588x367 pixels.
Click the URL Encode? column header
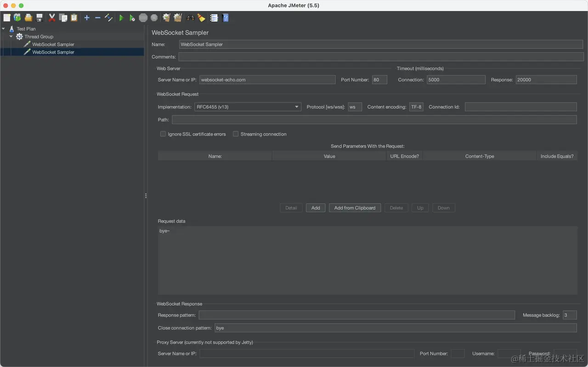coord(405,156)
